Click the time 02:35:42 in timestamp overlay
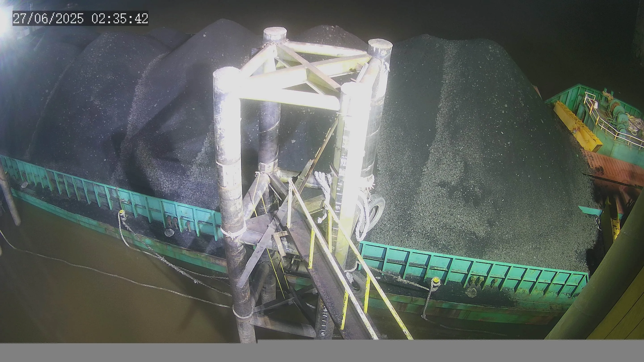 tap(120, 19)
